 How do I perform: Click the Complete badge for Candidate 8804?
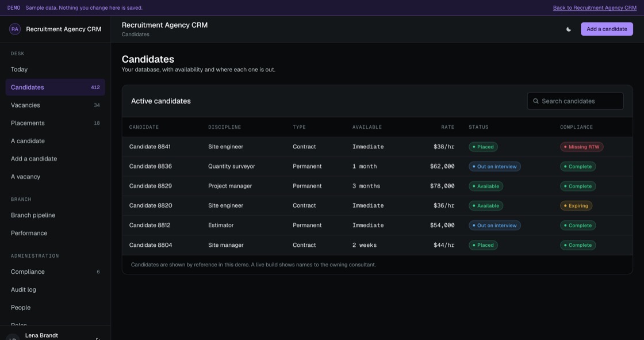click(578, 245)
